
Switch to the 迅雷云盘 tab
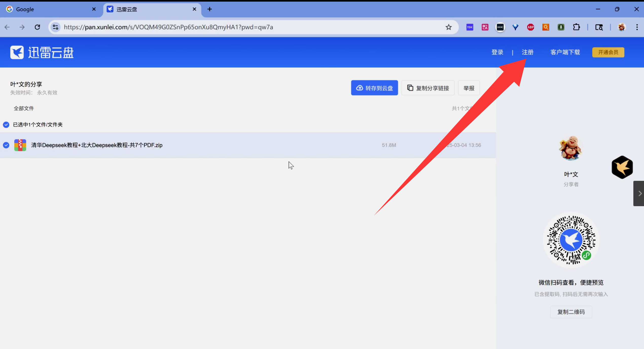[x=152, y=9]
